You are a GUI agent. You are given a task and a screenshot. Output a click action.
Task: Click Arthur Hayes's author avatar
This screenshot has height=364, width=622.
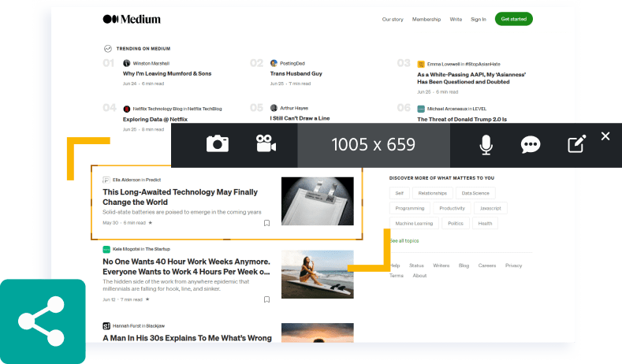(274, 108)
